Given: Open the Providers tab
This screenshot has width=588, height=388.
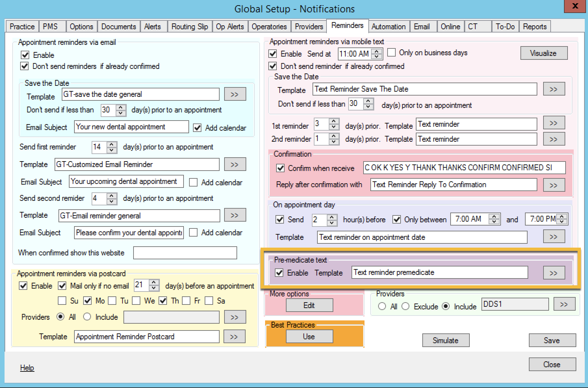Looking at the screenshot, I should 309,27.
